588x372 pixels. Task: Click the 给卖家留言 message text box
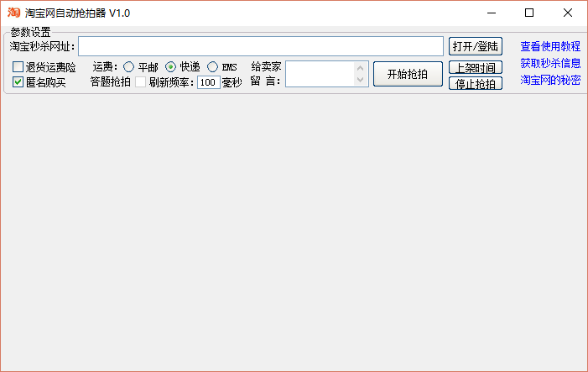click(x=320, y=74)
